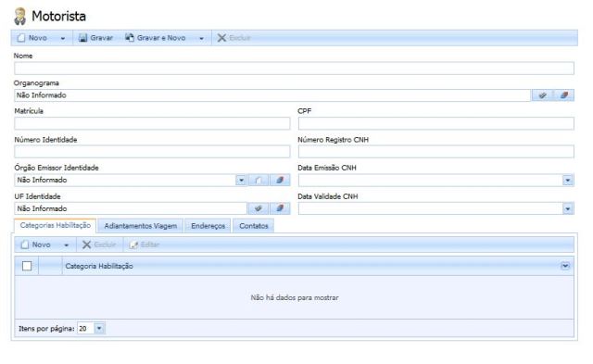This screenshot has width=593, height=364.
Task: Open the Itens por página dropdown
Action: (99, 329)
